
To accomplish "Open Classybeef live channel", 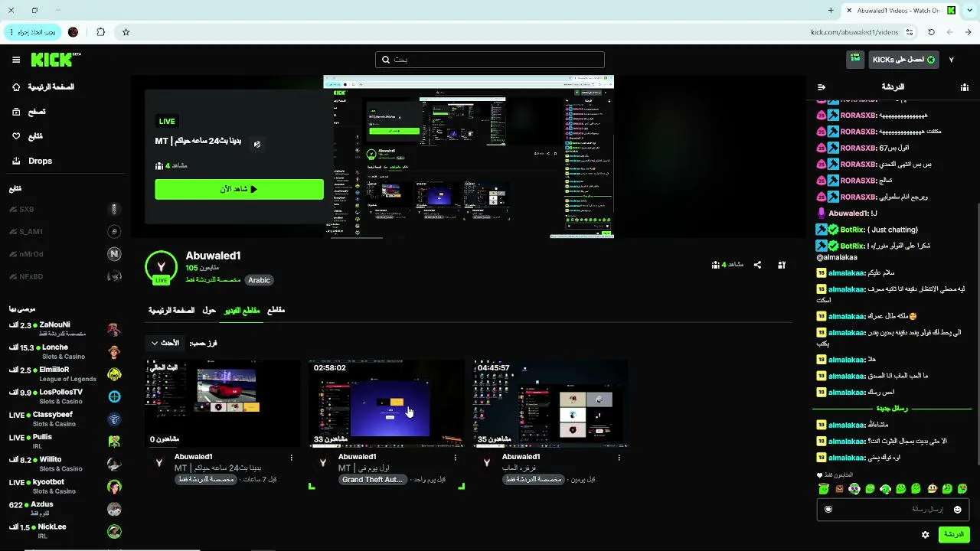I will (65, 419).
